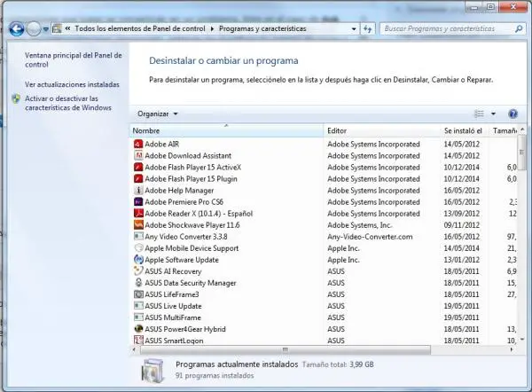The image size is (532, 392).
Task: Click the date 13/01/2012
Action: point(461,260)
